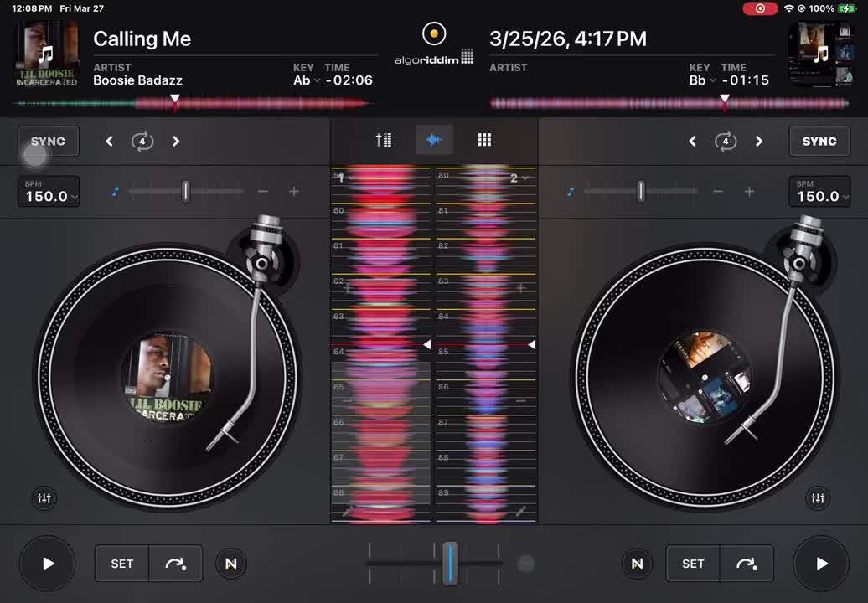Double loop length on left deck

coord(176,141)
